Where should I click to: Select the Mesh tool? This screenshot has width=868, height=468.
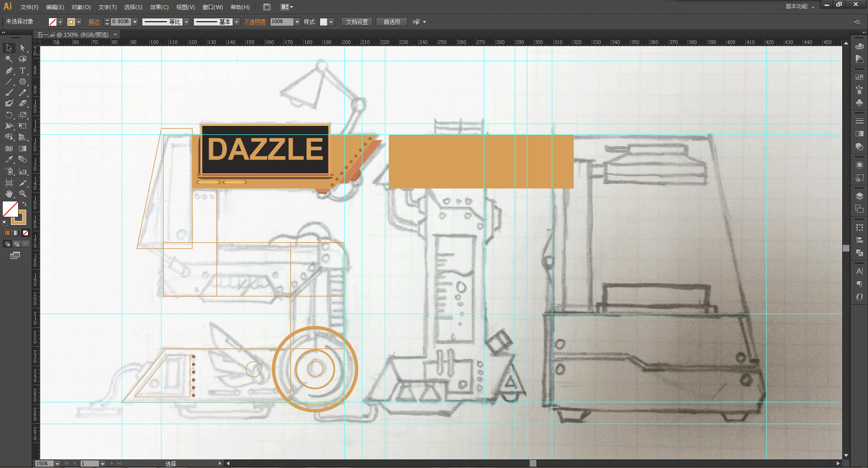(x=9, y=148)
